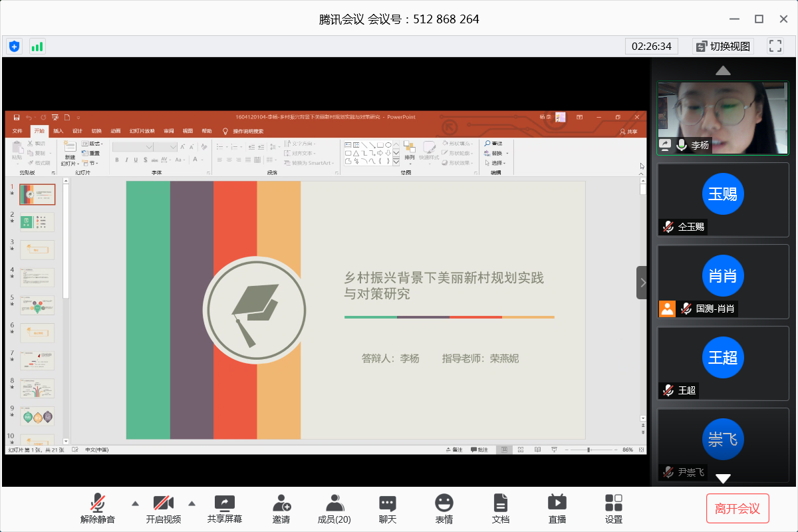This screenshot has width=798, height=532.
Task: Click Switch View (切换视图) button
Action: 723,46
